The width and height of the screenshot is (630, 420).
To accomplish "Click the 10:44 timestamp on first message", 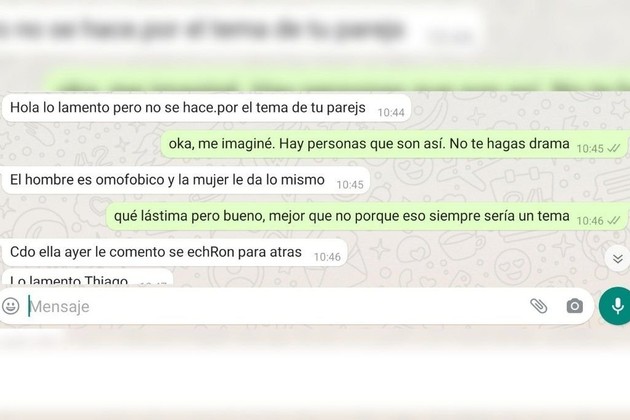I will (x=391, y=113).
